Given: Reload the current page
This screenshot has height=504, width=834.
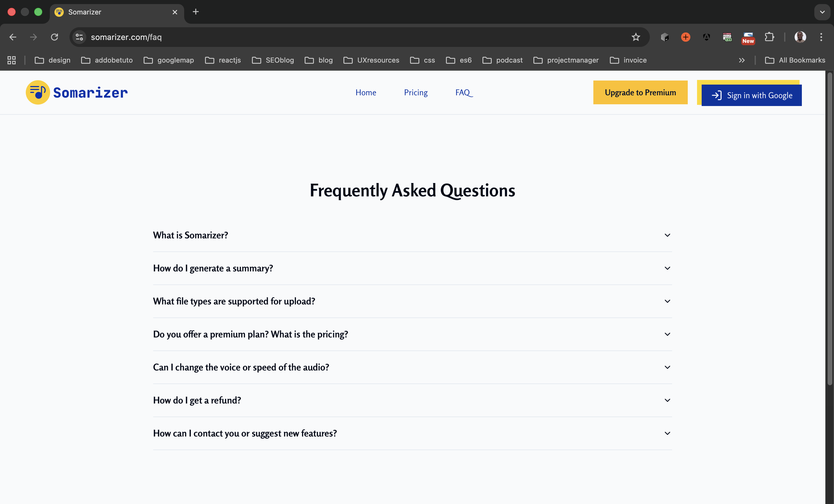Looking at the screenshot, I should pyautogui.click(x=54, y=37).
